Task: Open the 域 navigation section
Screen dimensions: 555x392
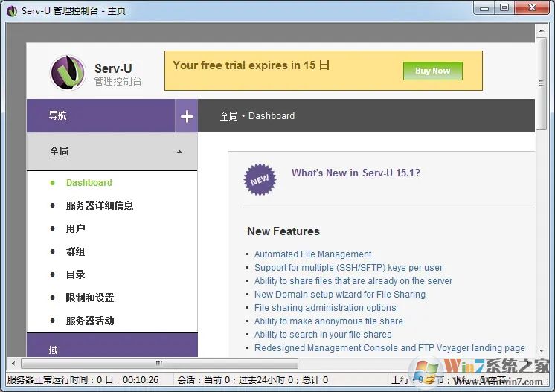Action: (112, 346)
